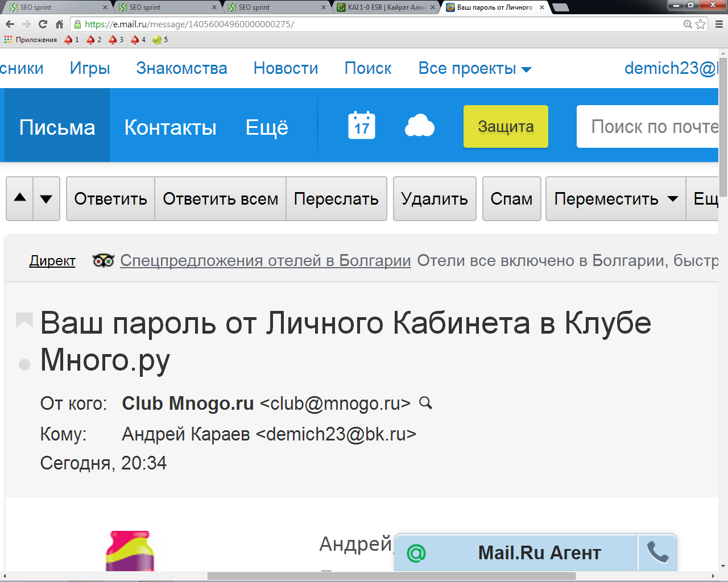Open Новости portal link
The height and width of the screenshot is (582, 728).
click(286, 68)
